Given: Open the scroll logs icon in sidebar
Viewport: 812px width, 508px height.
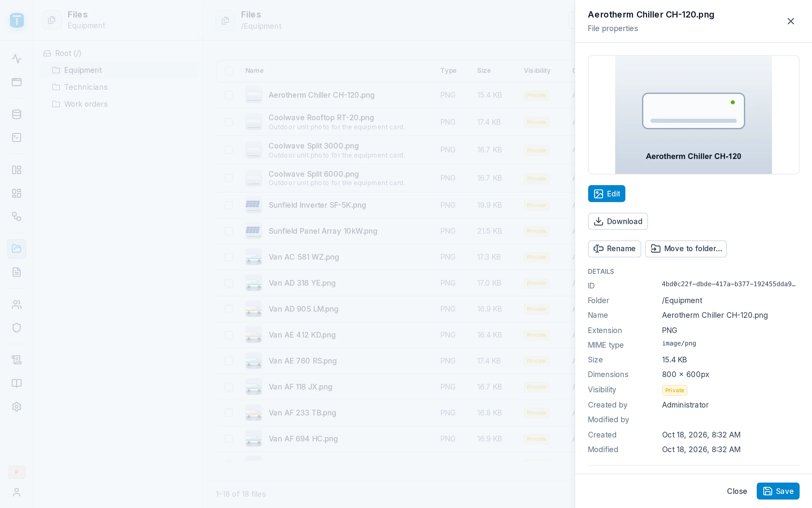Looking at the screenshot, I should point(16,360).
